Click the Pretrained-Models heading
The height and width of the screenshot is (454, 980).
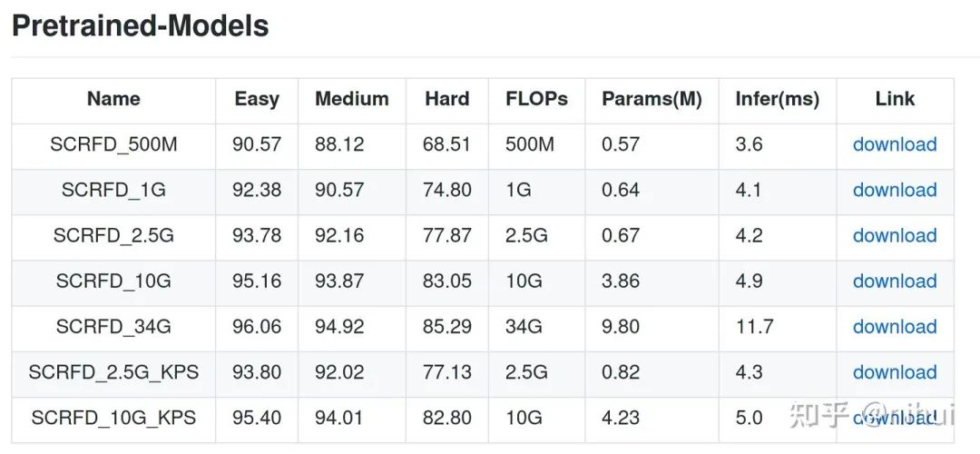(x=141, y=25)
